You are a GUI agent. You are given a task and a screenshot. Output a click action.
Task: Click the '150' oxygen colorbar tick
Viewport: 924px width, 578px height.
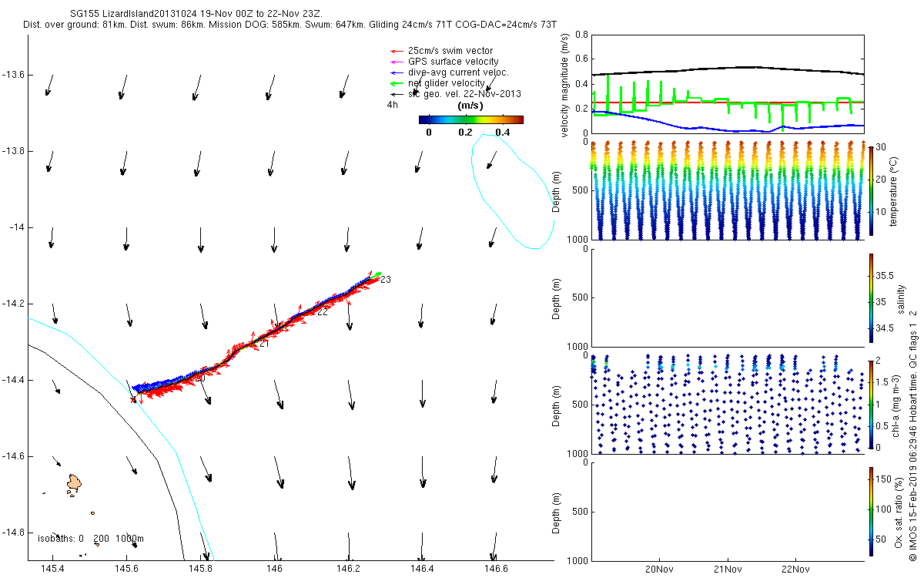click(x=883, y=479)
